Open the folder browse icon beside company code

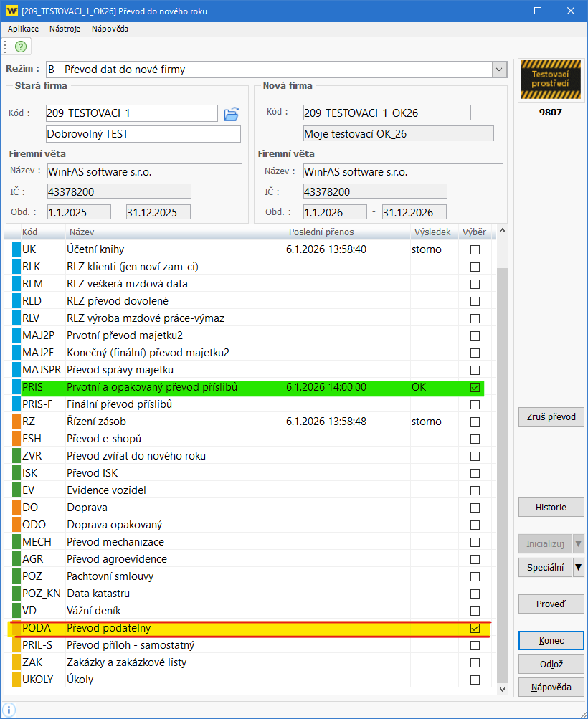tap(231, 114)
